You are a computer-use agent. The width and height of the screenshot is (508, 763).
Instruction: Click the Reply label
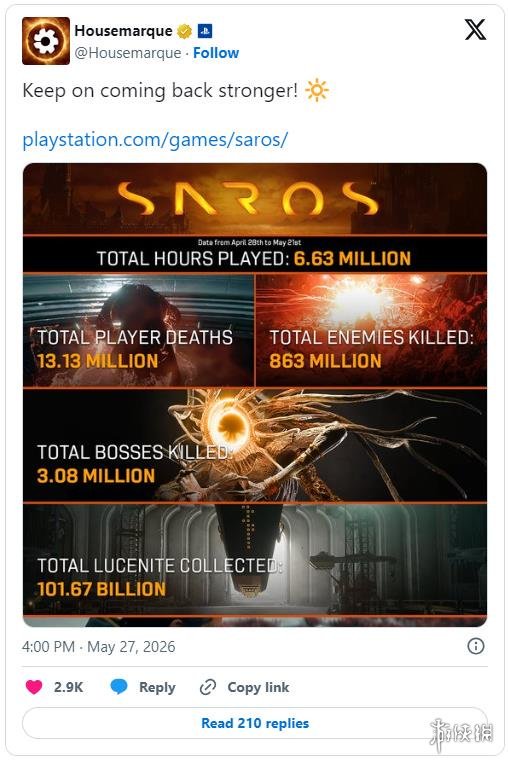tap(157, 687)
